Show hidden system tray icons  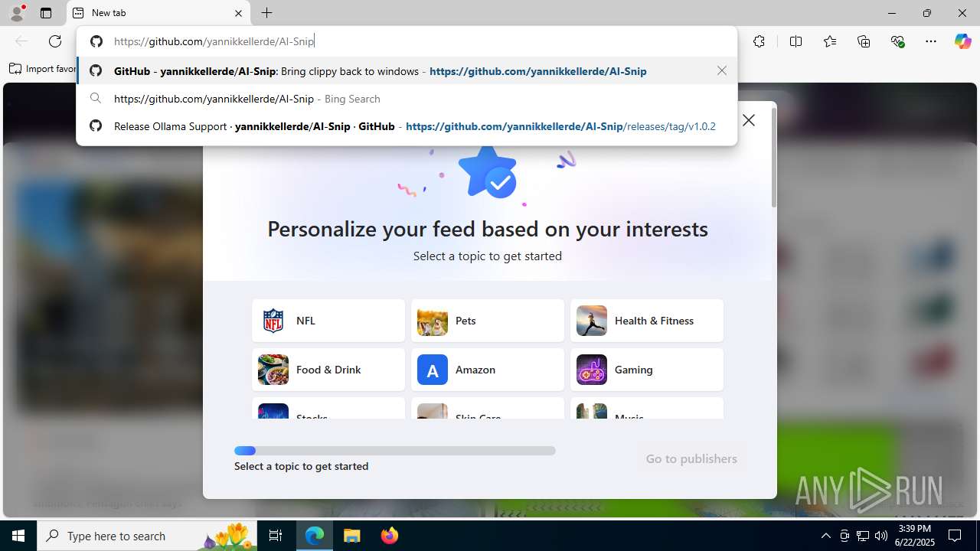click(x=825, y=536)
